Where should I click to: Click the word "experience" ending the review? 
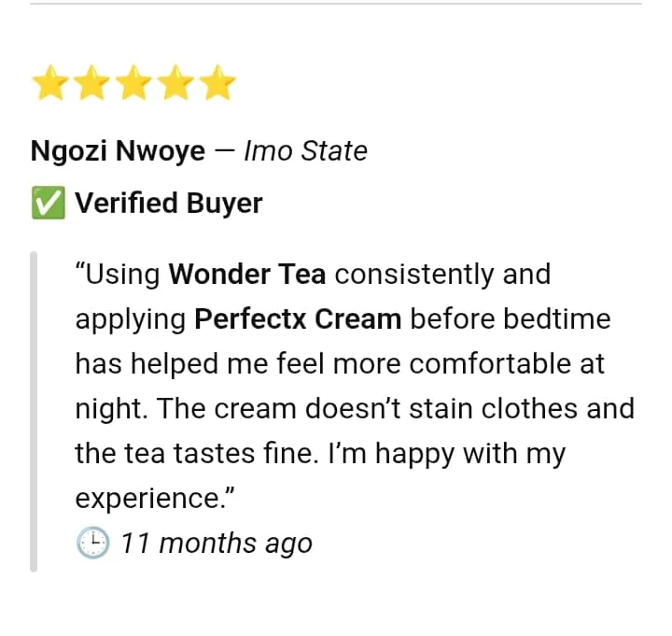pyautogui.click(x=150, y=499)
